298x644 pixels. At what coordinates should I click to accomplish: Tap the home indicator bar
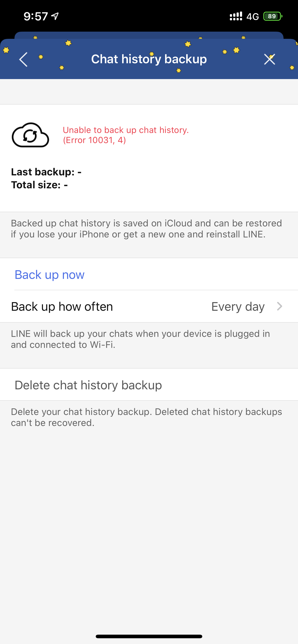pyautogui.click(x=149, y=636)
